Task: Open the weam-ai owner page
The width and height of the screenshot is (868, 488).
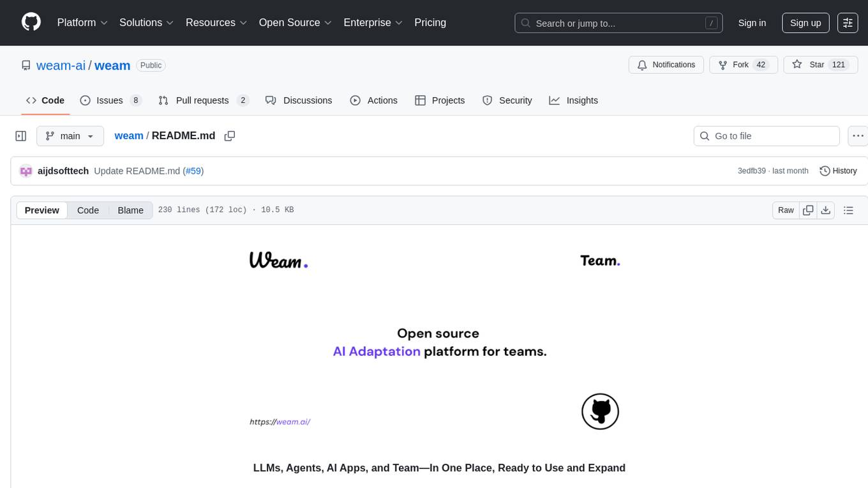Action: pyautogui.click(x=61, y=65)
